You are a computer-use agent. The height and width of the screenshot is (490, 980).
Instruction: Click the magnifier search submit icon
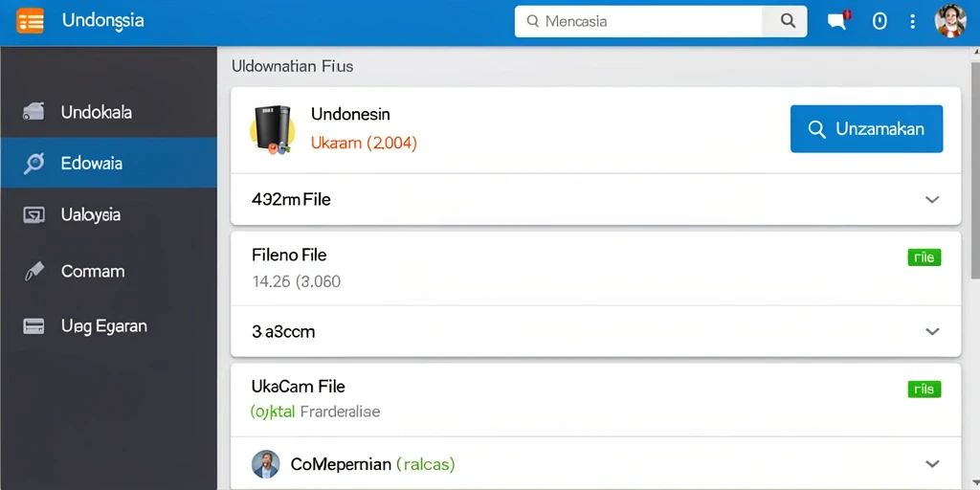pyautogui.click(x=789, y=21)
